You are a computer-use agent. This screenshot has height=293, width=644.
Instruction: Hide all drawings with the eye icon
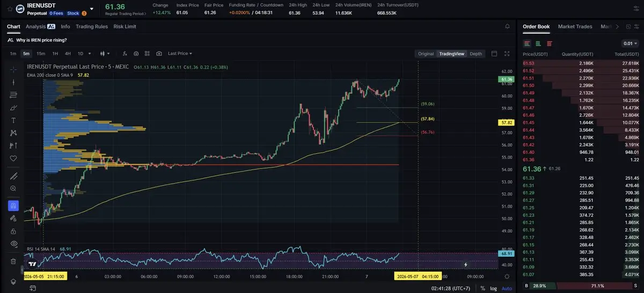(13, 243)
